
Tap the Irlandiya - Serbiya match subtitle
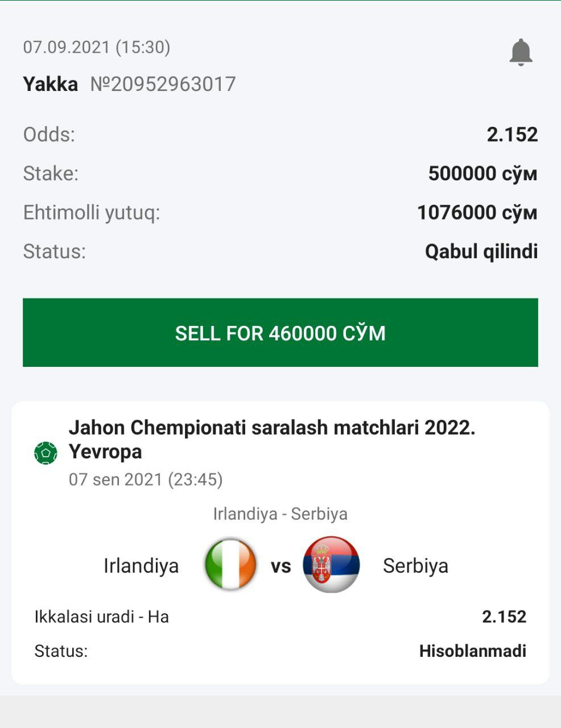point(280,514)
